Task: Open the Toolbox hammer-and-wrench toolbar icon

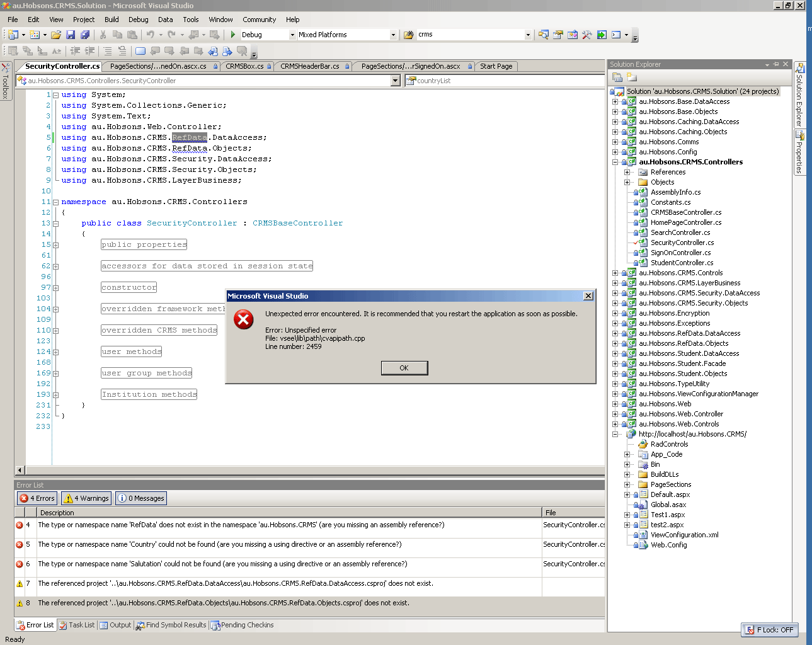Action: tap(587, 35)
